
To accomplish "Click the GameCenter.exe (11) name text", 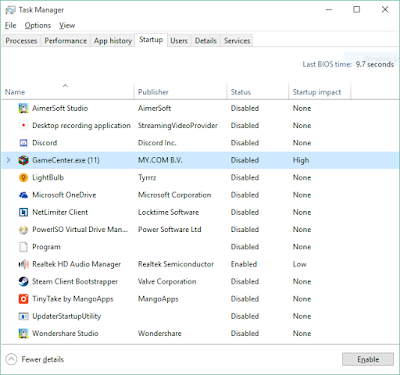I will point(66,160).
